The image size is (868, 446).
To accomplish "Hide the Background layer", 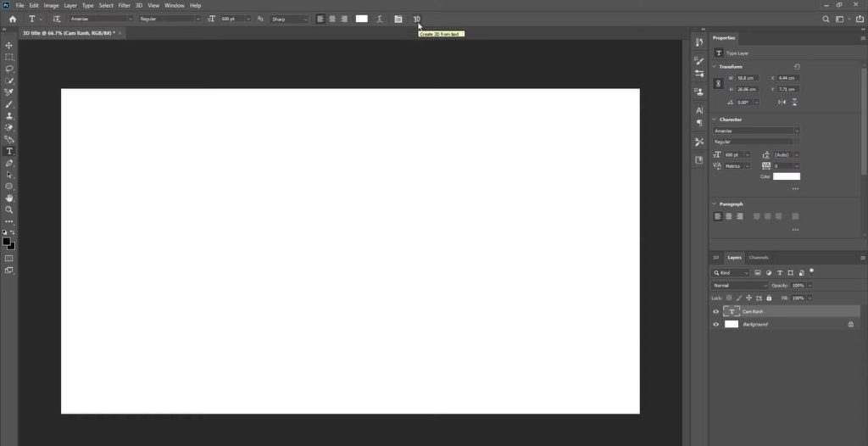I will [715, 324].
